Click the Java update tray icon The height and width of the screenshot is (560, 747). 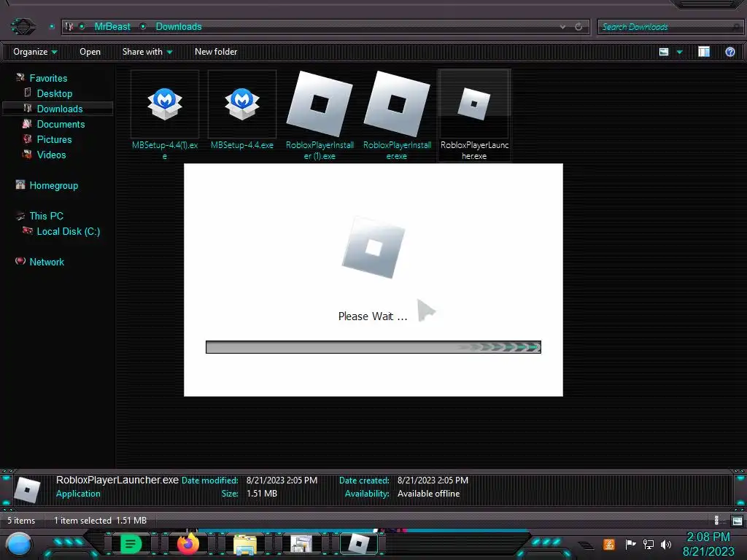coord(609,544)
